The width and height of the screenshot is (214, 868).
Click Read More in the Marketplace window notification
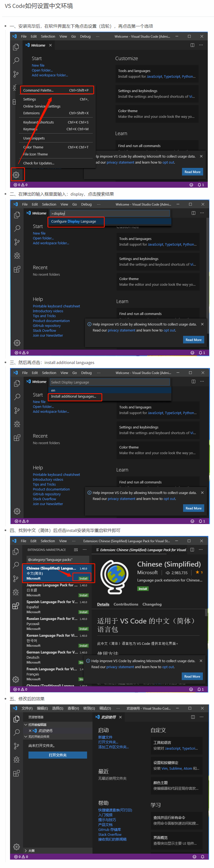click(x=192, y=676)
